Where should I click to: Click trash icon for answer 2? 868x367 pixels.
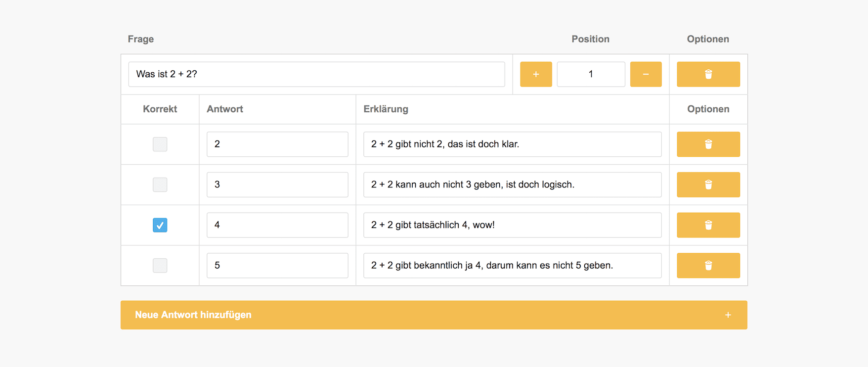[708, 144]
